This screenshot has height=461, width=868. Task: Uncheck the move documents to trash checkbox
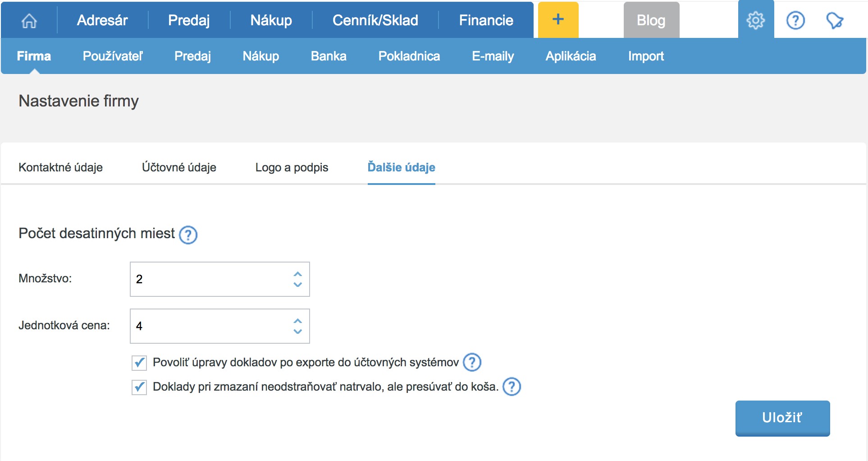click(139, 387)
